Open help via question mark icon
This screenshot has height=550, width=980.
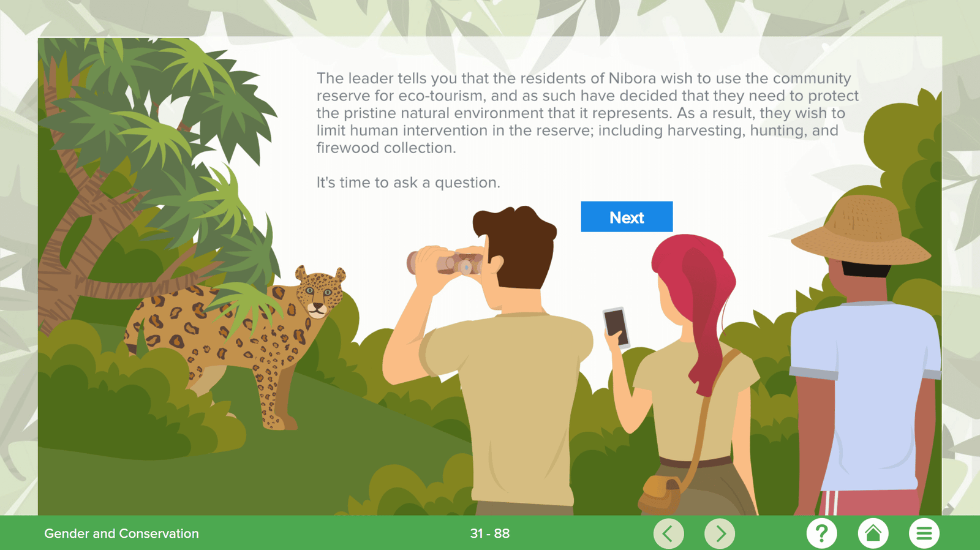point(822,533)
